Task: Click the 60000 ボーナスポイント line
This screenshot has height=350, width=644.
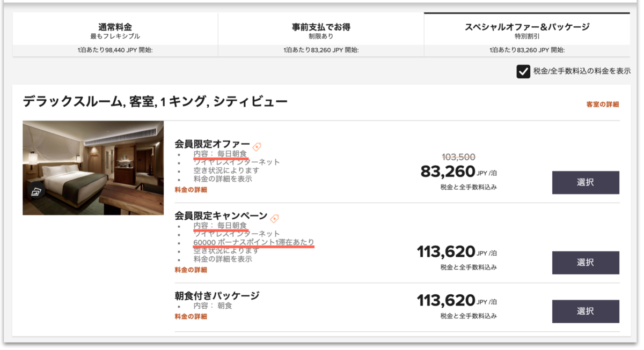Action: (x=254, y=242)
